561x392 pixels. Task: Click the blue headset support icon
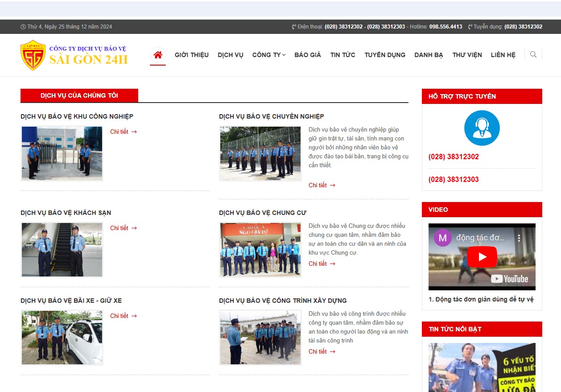click(x=482, y=128)
